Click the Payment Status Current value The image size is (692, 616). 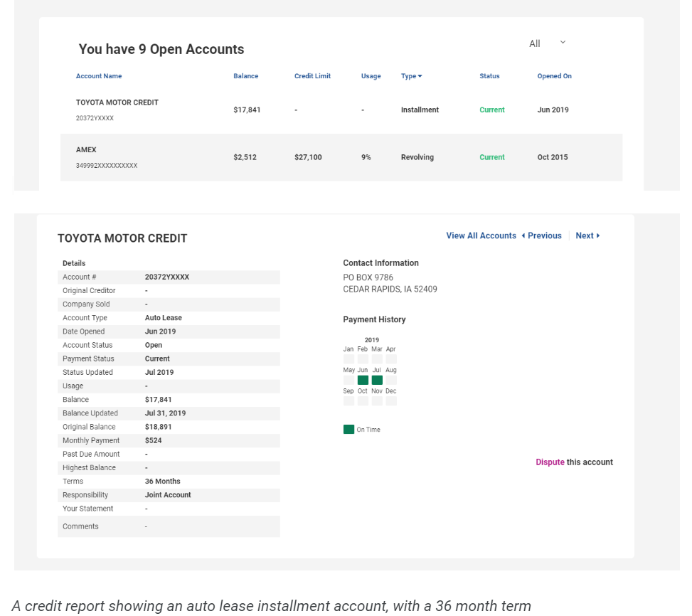click(x=157, y=359)
